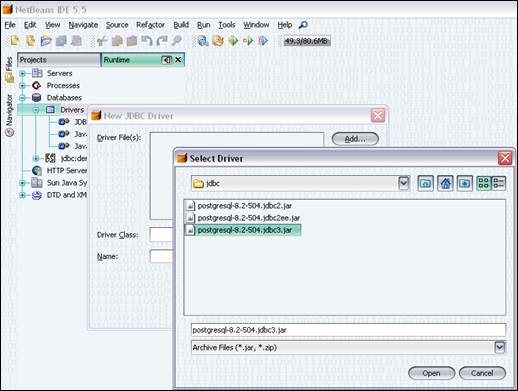The height and width of the screenshot is (391, 518).
Task: Collapse the Databases tree node
Action: coord(23,98)
